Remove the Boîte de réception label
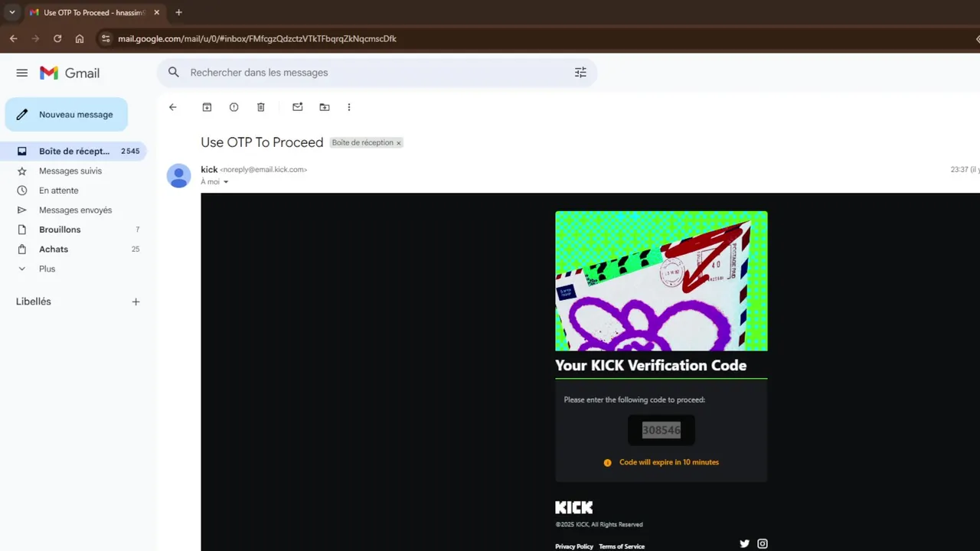The image size is (980, 551). (x=398, y=143)
